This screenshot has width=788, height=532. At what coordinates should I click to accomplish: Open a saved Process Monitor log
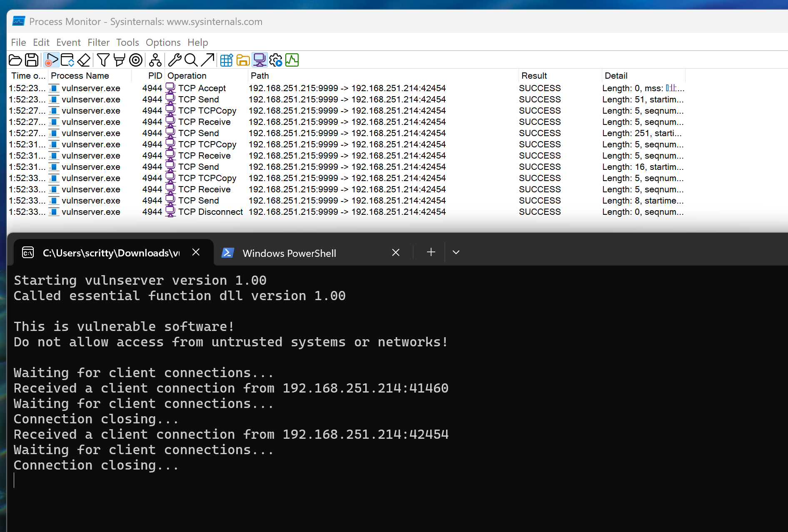(x=15, y=60)
